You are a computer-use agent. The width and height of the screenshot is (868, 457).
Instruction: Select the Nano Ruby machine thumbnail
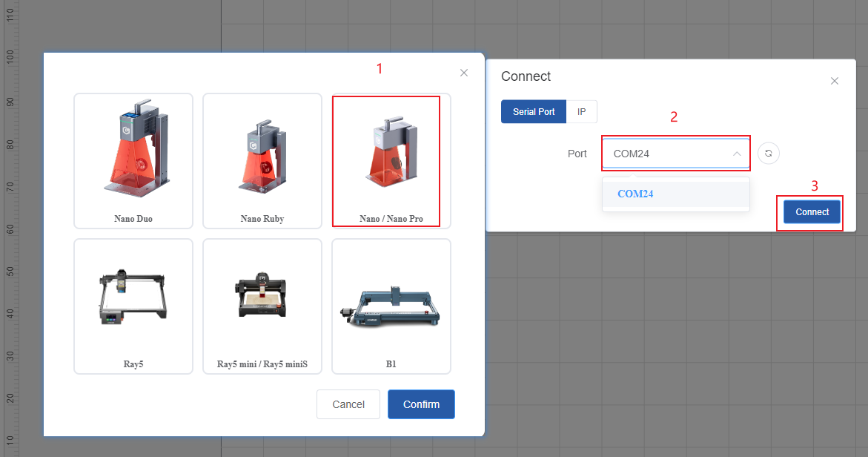262,160
